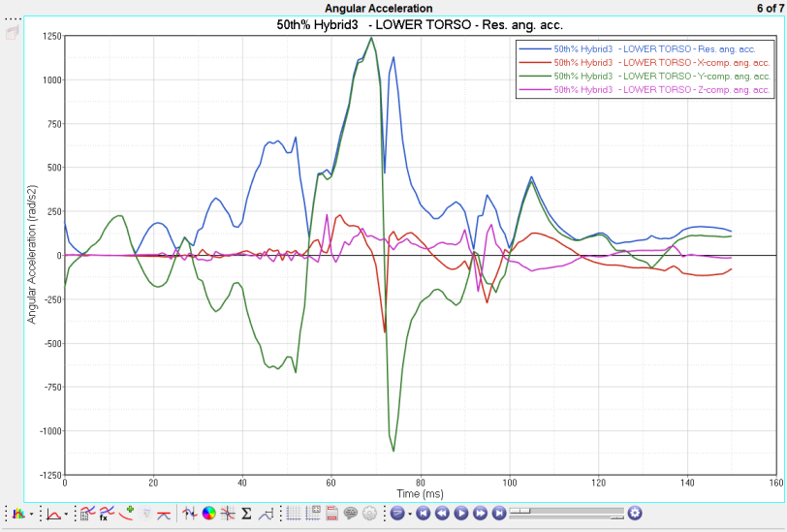Click the coordinate info crosshair icon
787x532 pixels.
[x=227, y=514]
